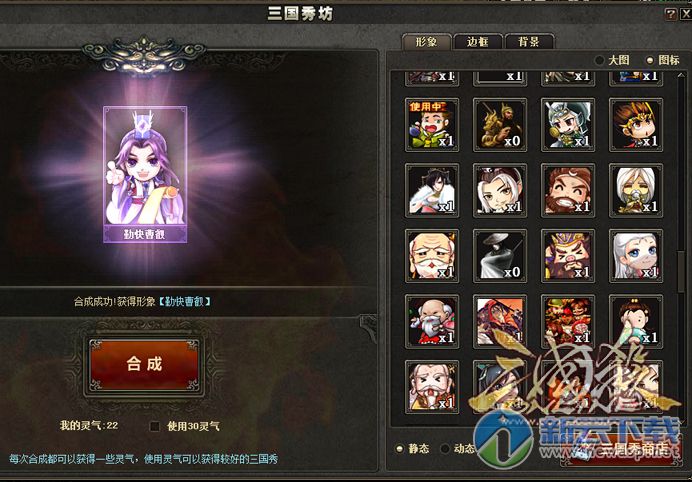The height and width of the screenshot is (482, 692).
Task: Switch to the 背景 tab
Action: (529, 42)
